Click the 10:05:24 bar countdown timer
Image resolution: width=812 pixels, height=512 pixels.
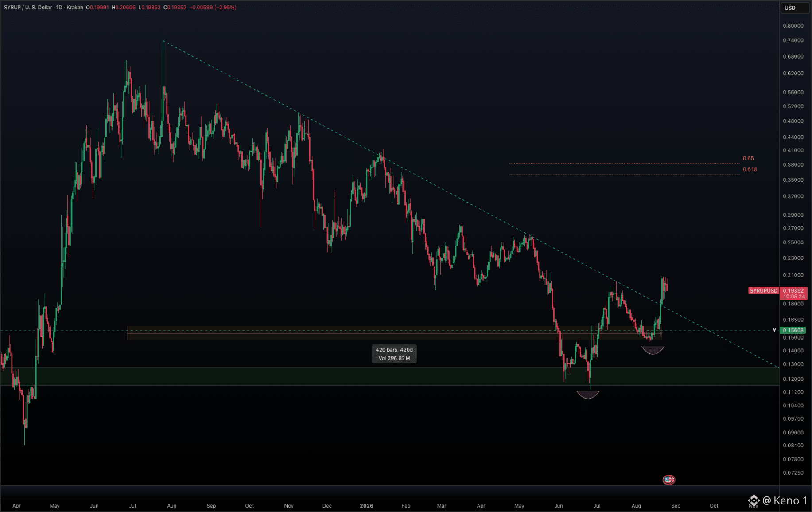coord(793,297)
